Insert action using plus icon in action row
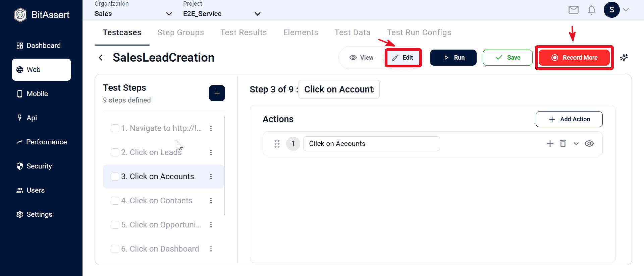 [550, 144]
